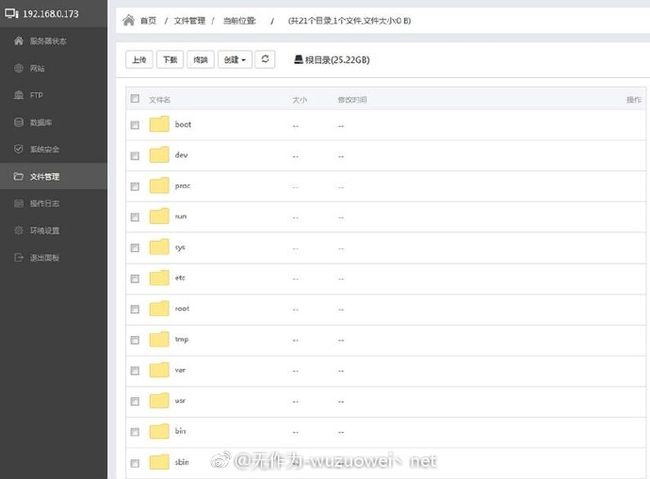Click the 根目录(25.22GB) disk link
This screenshot has width=650, height=479.
332,60
